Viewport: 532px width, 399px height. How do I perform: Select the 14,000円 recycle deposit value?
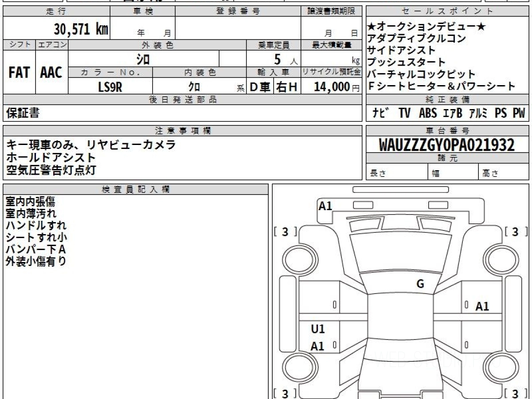[x=336, y=87]
